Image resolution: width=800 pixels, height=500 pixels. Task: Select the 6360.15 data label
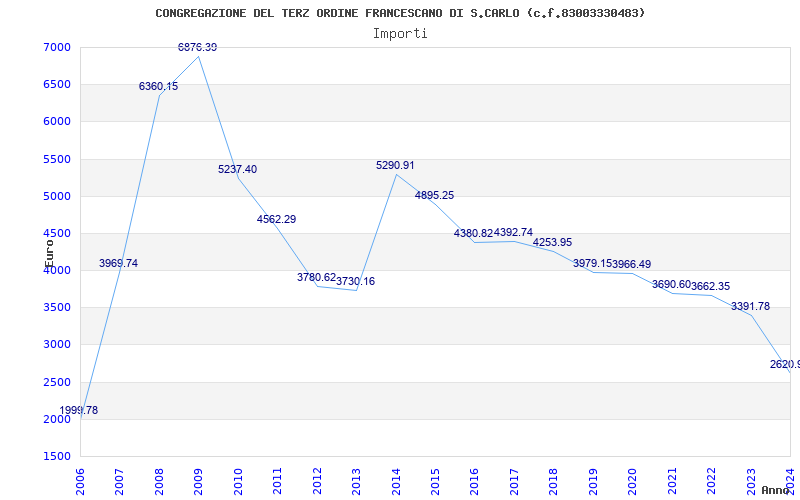[x=159, y=86]
